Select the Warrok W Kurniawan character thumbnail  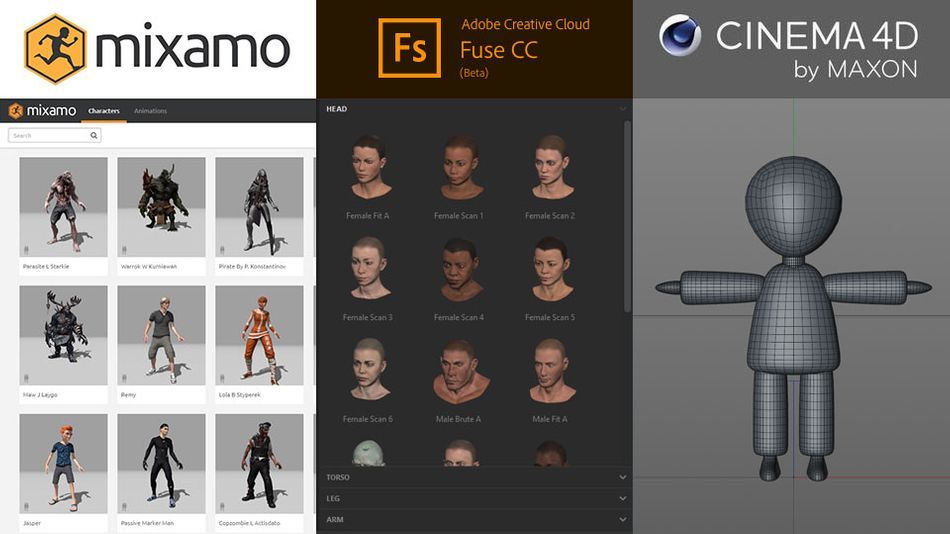161,207
